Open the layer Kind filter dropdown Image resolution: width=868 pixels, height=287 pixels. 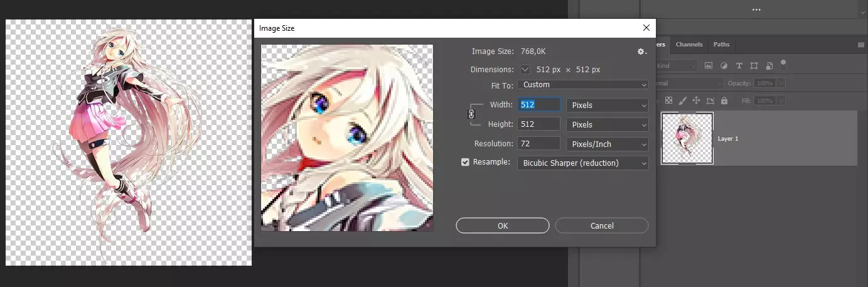pos(677,65)
